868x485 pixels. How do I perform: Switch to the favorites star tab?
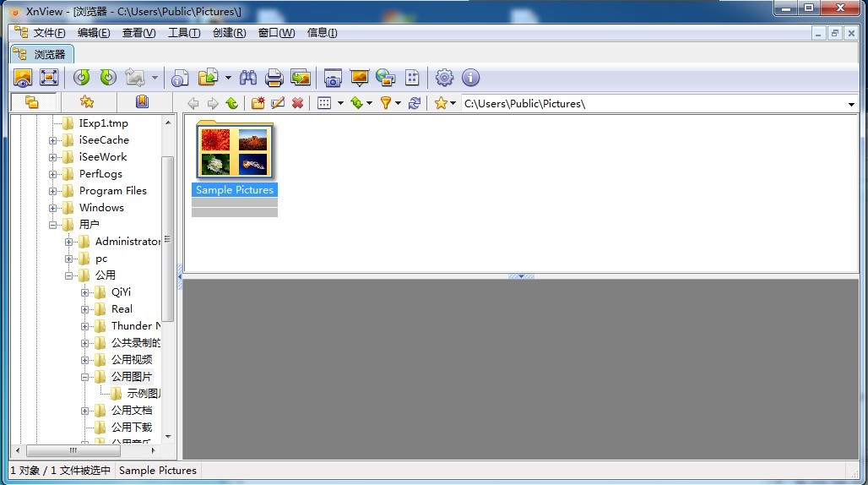(x=87, y=102)
